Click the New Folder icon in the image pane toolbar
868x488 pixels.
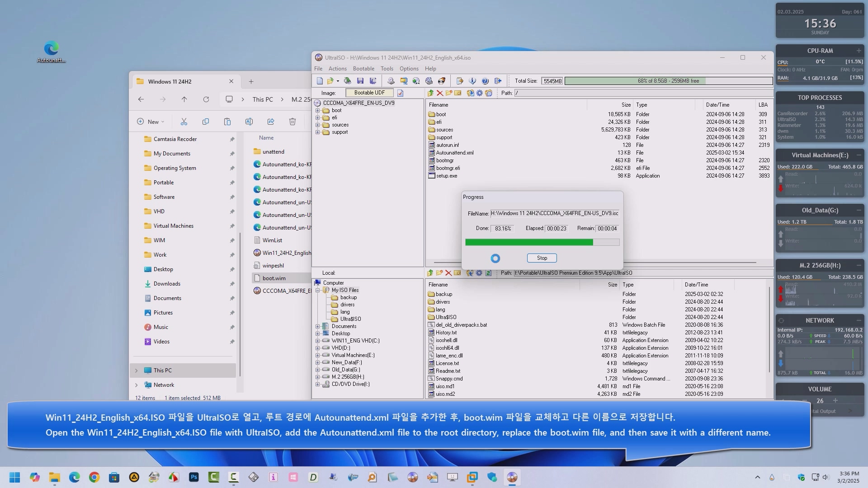click(448, 93)
